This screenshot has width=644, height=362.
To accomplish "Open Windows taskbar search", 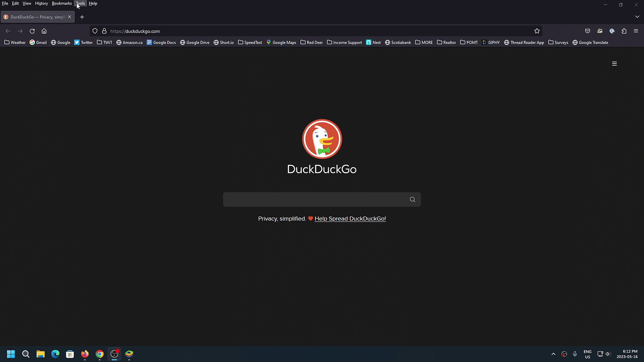I will [x=26, y=354].
